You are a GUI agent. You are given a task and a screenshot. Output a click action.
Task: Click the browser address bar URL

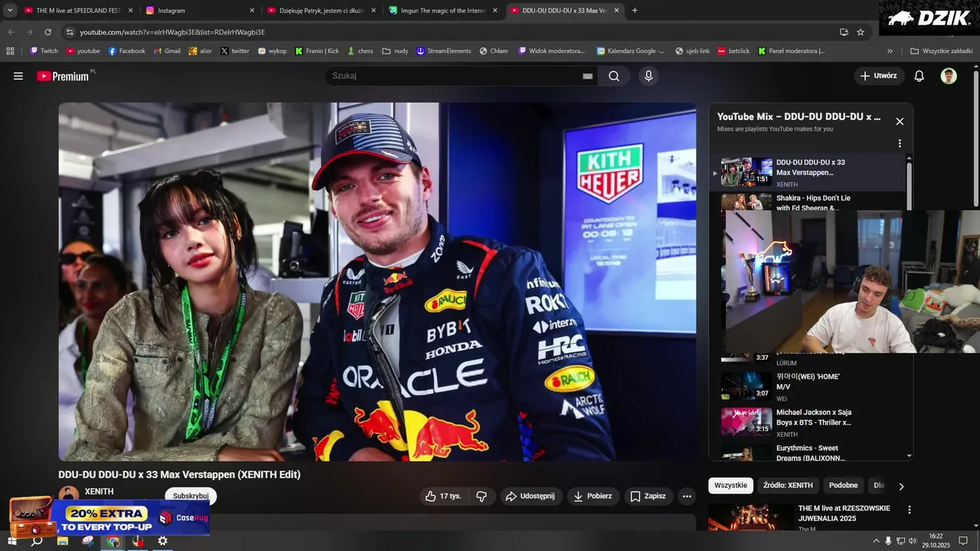coord(172,32)
